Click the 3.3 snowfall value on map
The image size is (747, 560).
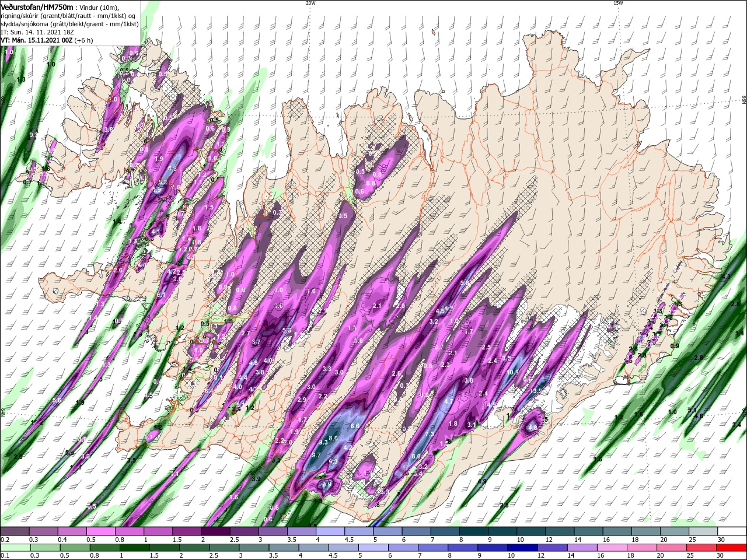click(327, 369)
